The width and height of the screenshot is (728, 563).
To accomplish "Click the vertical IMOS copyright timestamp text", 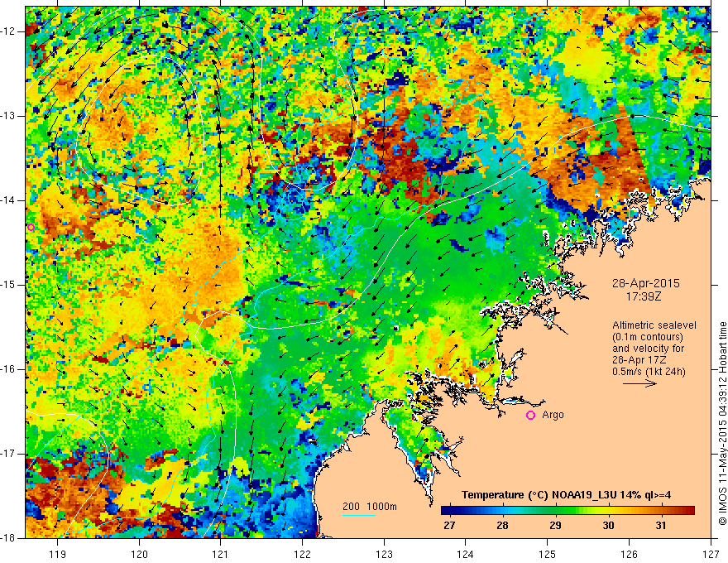I will point(722,424).
